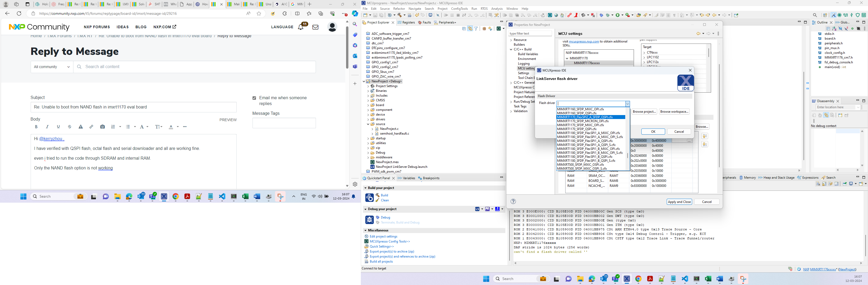Toggle Email me when someone replies checkbox
868x285 pixels.
coord(254,98)
